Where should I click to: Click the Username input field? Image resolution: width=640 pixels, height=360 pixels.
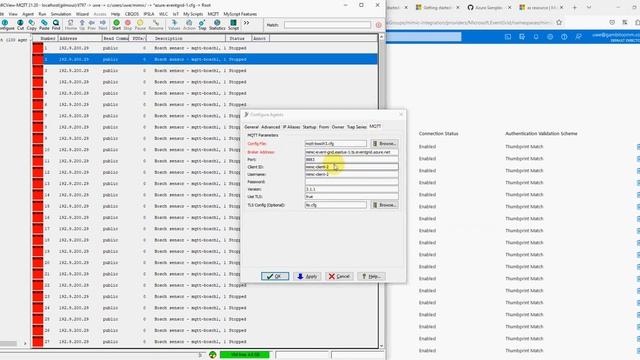pos(351,174)
